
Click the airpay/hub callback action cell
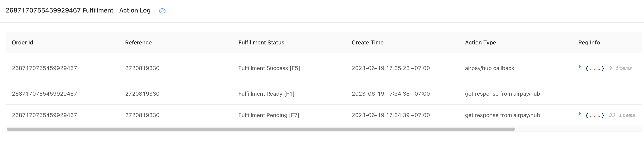489,68
